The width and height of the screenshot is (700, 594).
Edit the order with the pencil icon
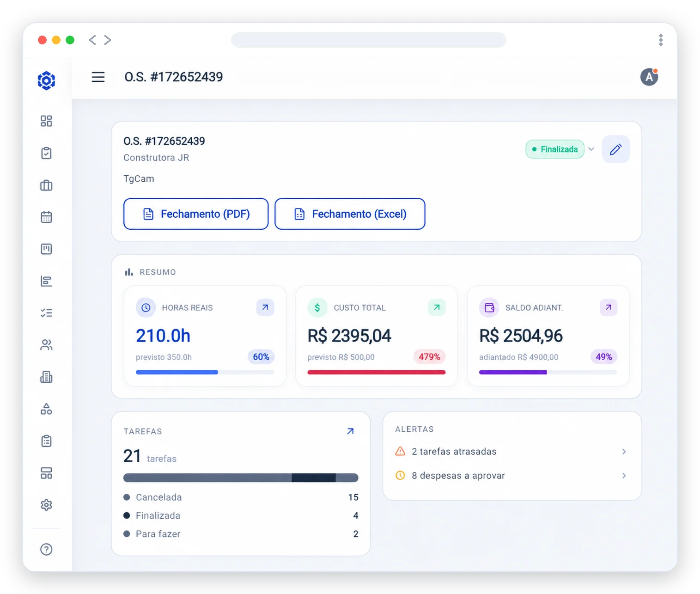[x=615, y=149]
